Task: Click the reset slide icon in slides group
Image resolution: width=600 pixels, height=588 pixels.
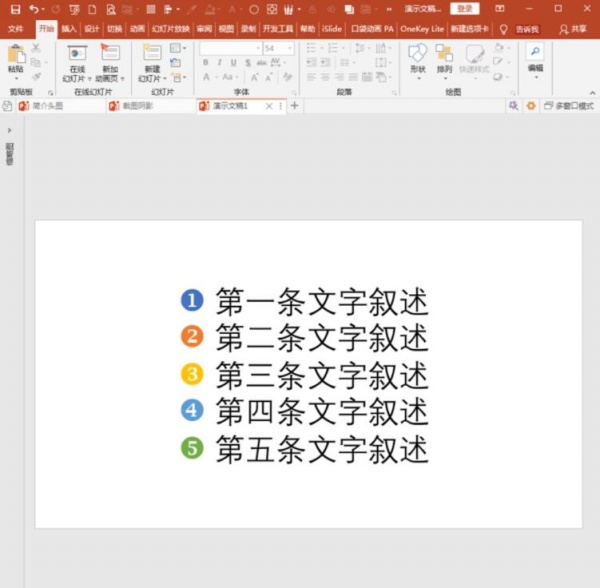Action: pos(176,62)
